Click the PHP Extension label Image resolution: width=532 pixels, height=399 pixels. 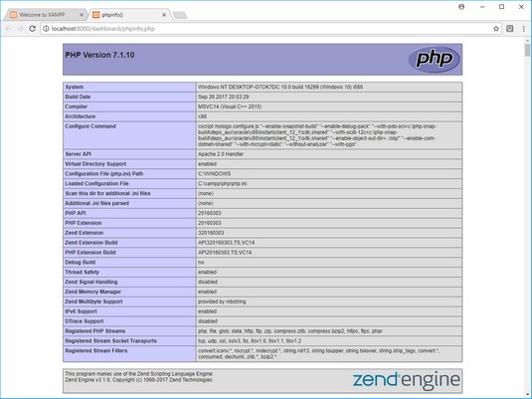click(x=84, y=223)
